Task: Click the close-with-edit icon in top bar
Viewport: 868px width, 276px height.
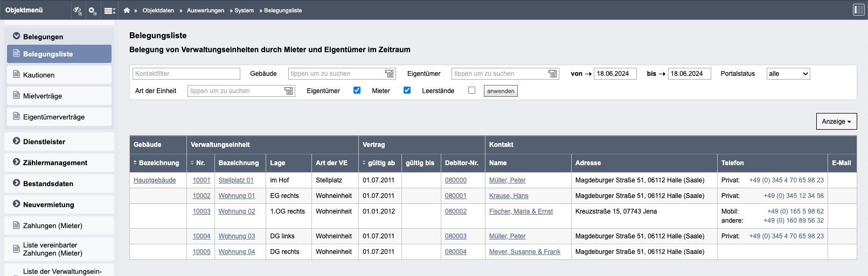Action: (x=93, y=10)
